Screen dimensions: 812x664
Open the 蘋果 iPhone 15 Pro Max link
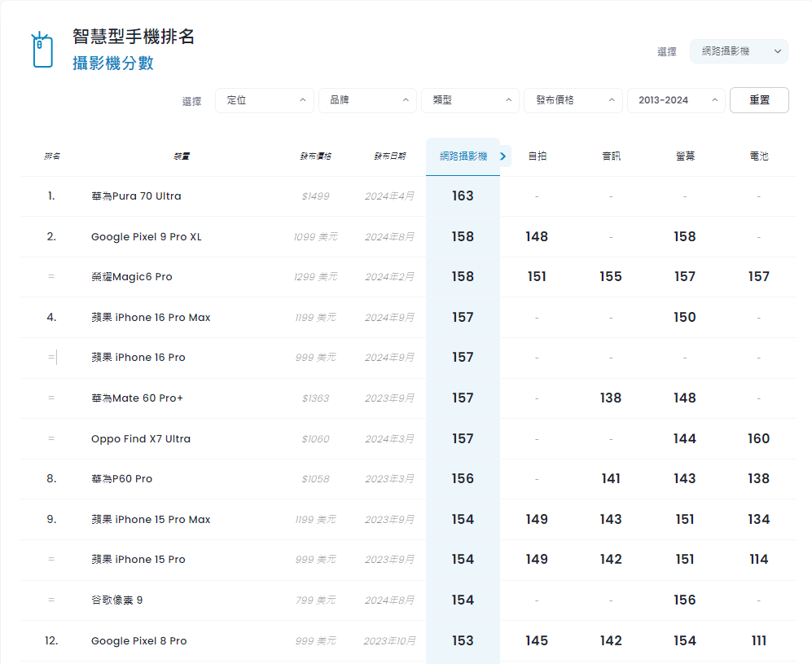[151, 520]
